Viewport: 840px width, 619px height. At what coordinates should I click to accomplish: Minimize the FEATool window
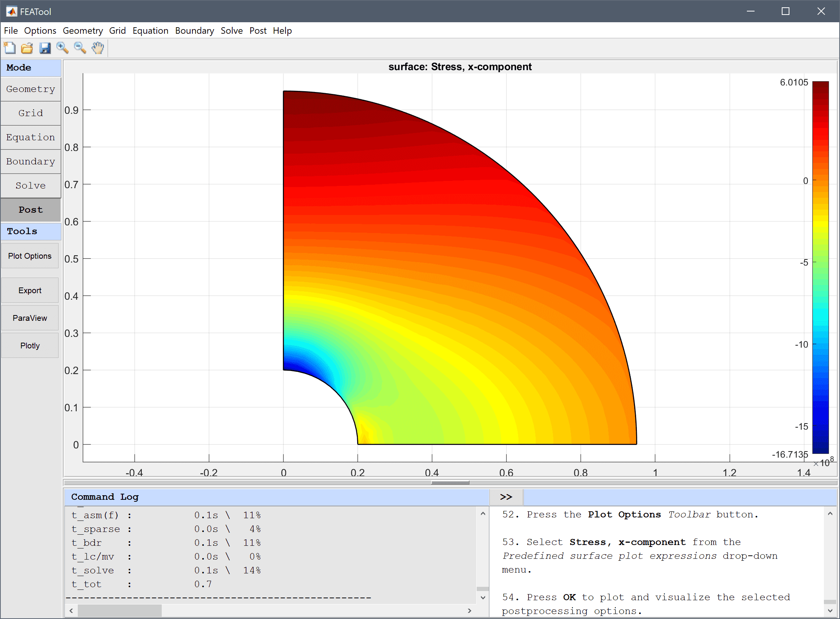point(751,11)
